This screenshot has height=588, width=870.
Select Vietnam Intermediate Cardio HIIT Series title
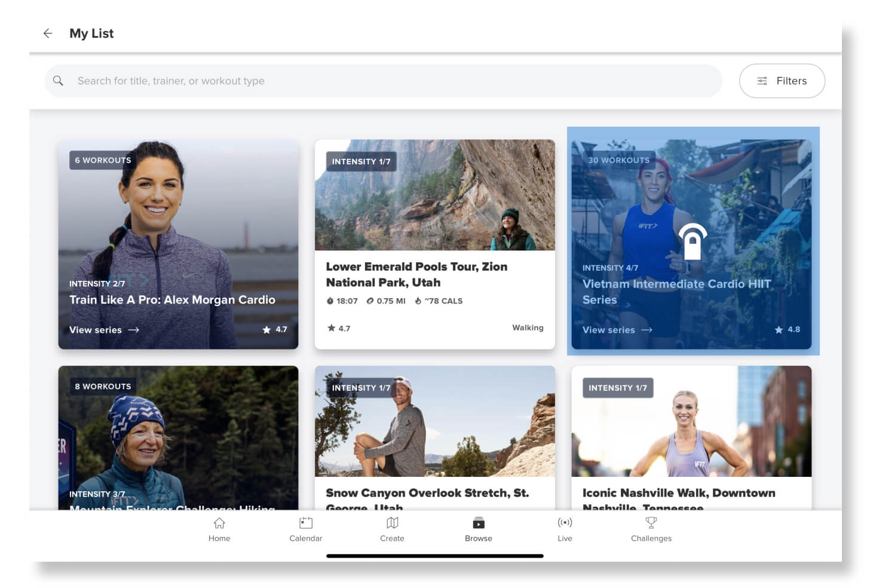pyautogui.click(x=676, y=292)
